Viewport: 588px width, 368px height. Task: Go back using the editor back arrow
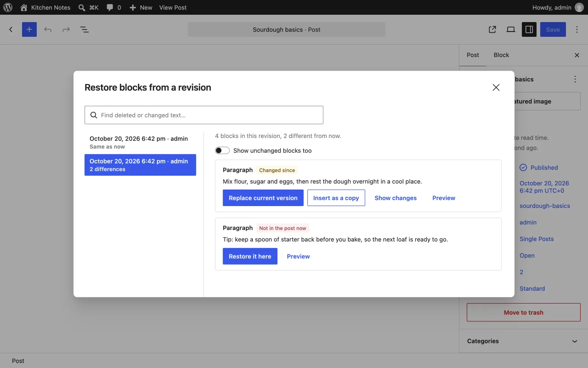[11, 29]
